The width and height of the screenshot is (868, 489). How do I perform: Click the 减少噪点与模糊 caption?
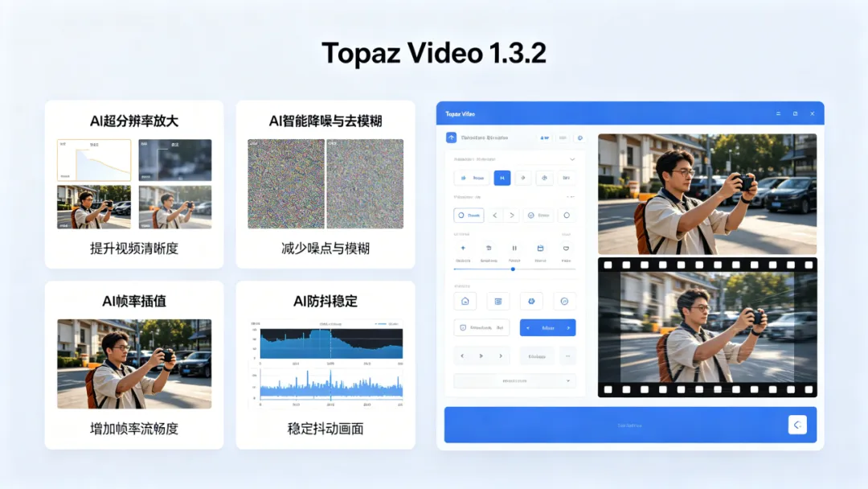click(x=325, y=248)
